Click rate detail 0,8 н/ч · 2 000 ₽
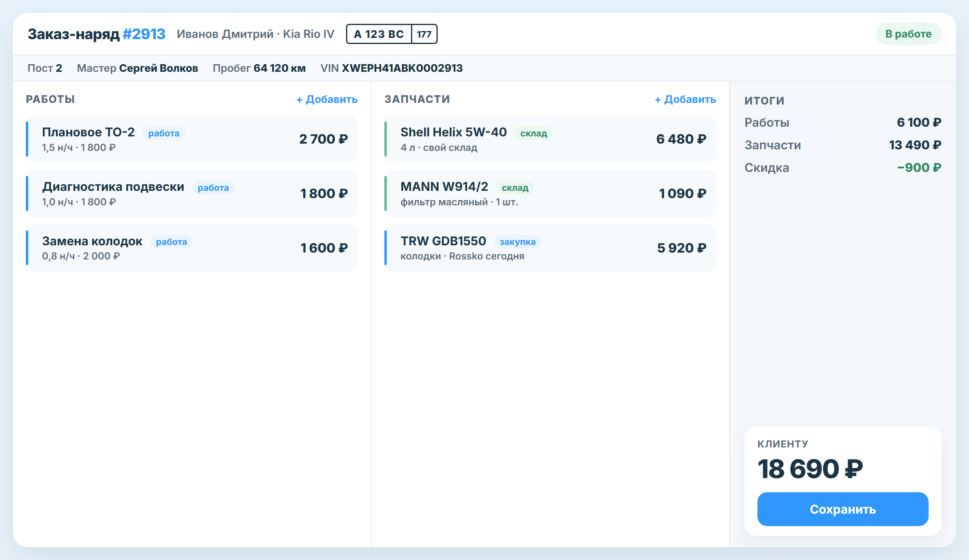The width and height of the screenshot is (969, 560). pyautogui.click(x=81, y=256)
